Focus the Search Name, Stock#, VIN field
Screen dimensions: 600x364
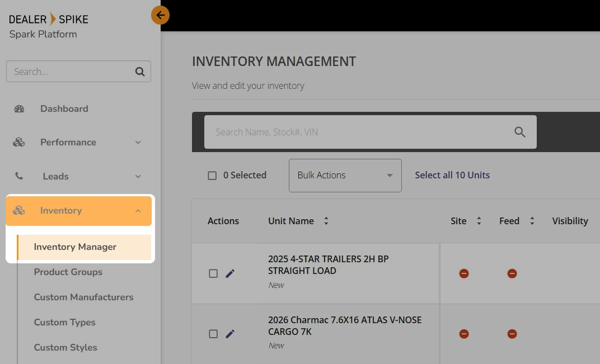358,132
